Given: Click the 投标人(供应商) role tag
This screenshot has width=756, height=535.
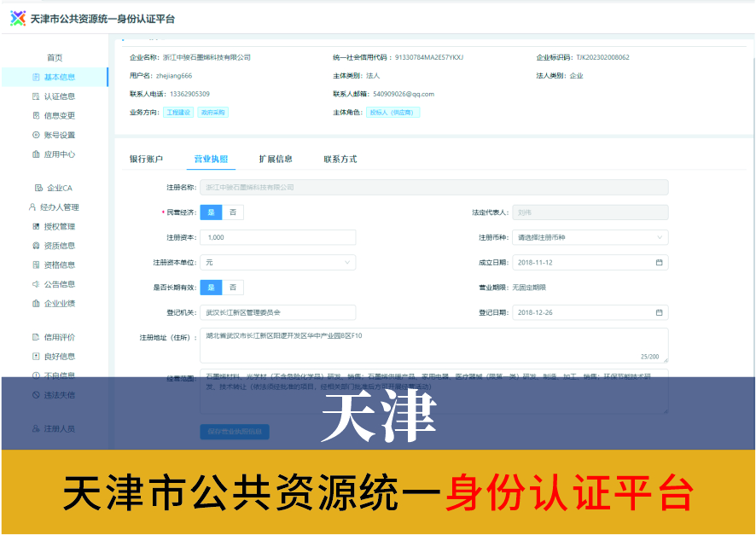Looking at the screenshot, I should click(393, 113).
